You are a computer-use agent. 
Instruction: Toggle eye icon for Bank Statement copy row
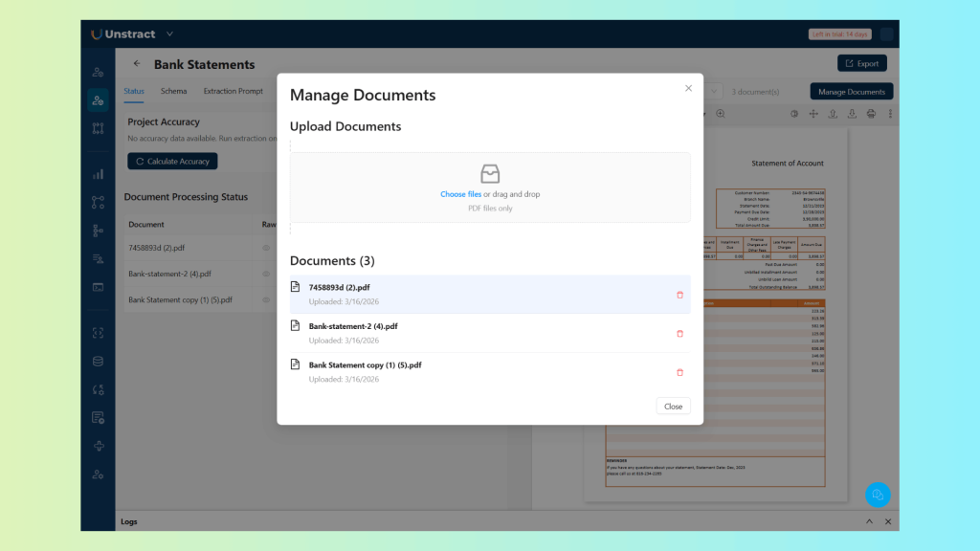266,299
